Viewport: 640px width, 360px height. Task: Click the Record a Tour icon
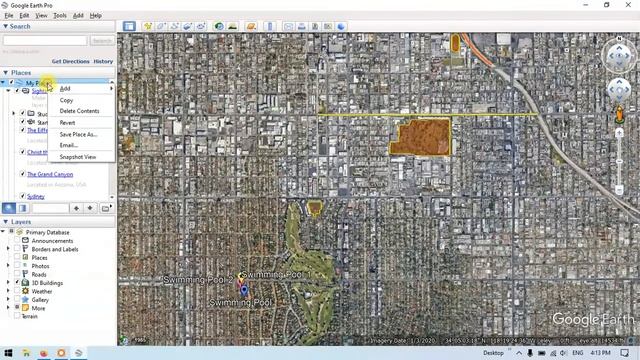click(x=201, y=27)
